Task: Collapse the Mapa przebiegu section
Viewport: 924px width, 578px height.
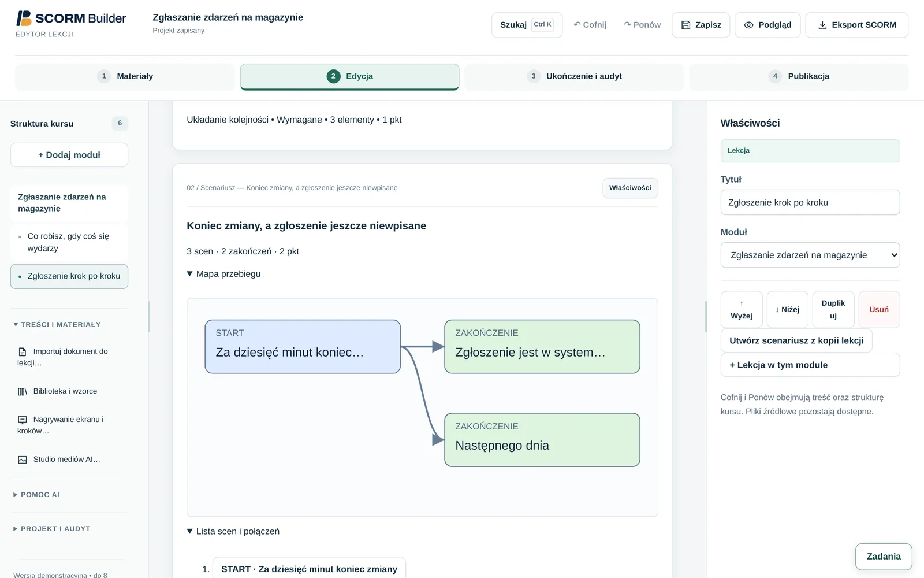Action: 223,274
